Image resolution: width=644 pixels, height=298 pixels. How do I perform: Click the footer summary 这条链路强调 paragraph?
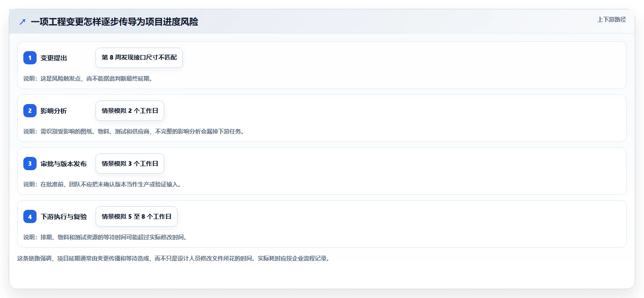[x=173, y=258]
